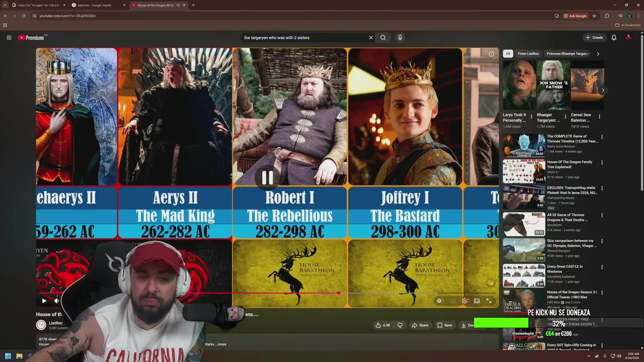Like the video with 4.3K likes

[383, 325]
